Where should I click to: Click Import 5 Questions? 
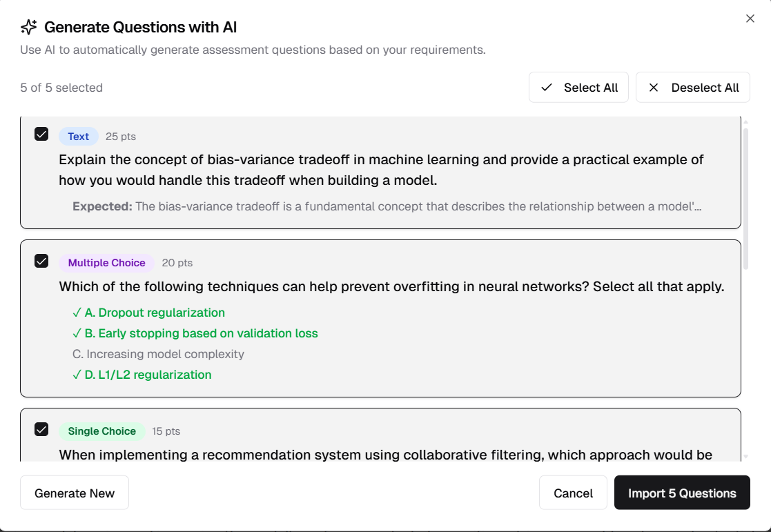tap(682, 493)
